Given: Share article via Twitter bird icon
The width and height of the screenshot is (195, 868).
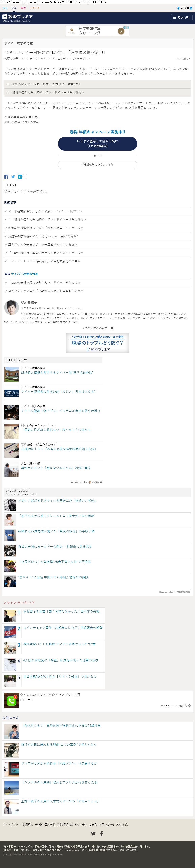Looking at the screenshot, I should pyautogui.click(x=13, y=177).
